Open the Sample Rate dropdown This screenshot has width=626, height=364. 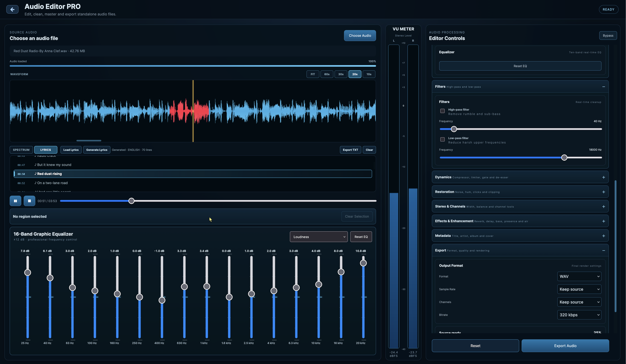click(x=579, y=289)
